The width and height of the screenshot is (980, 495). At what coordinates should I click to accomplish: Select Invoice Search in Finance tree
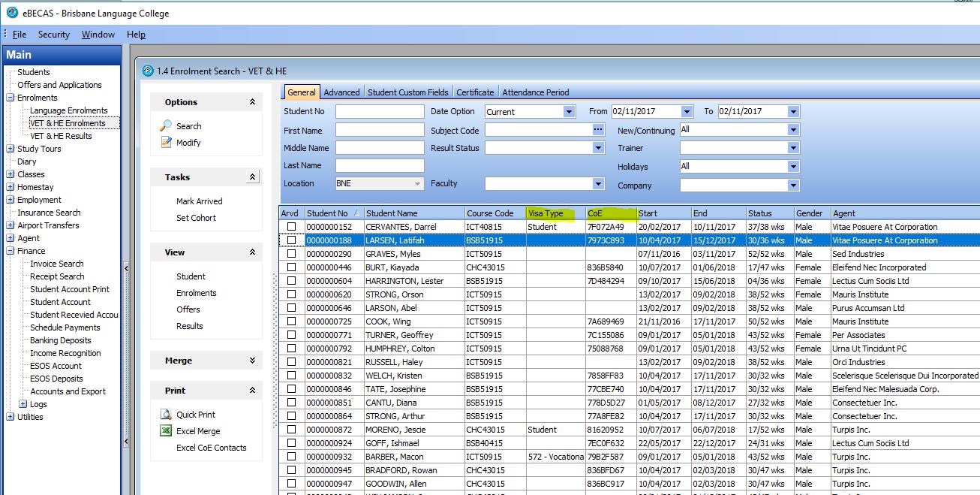tap(56, 264)
